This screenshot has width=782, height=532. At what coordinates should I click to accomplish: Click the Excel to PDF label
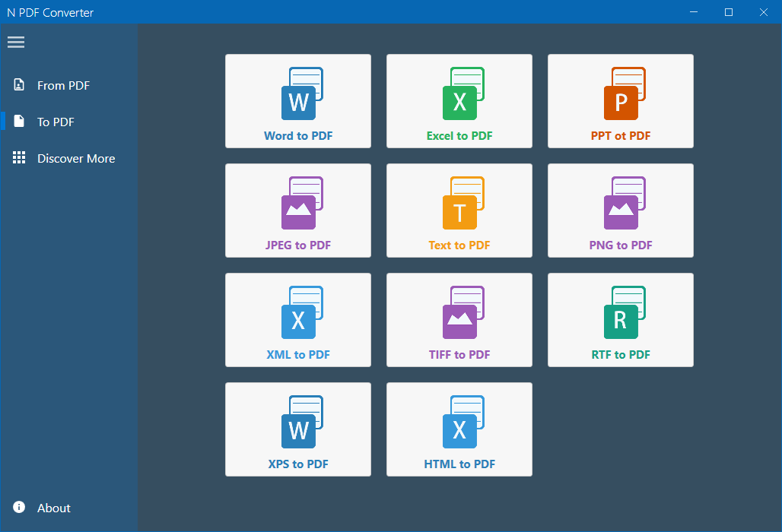click(459, 136)
